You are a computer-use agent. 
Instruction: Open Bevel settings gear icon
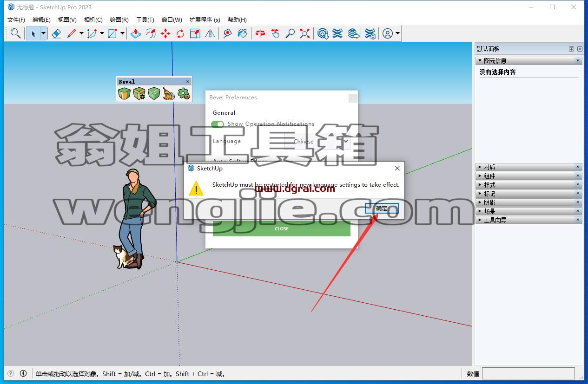click(x=184, y=94)
